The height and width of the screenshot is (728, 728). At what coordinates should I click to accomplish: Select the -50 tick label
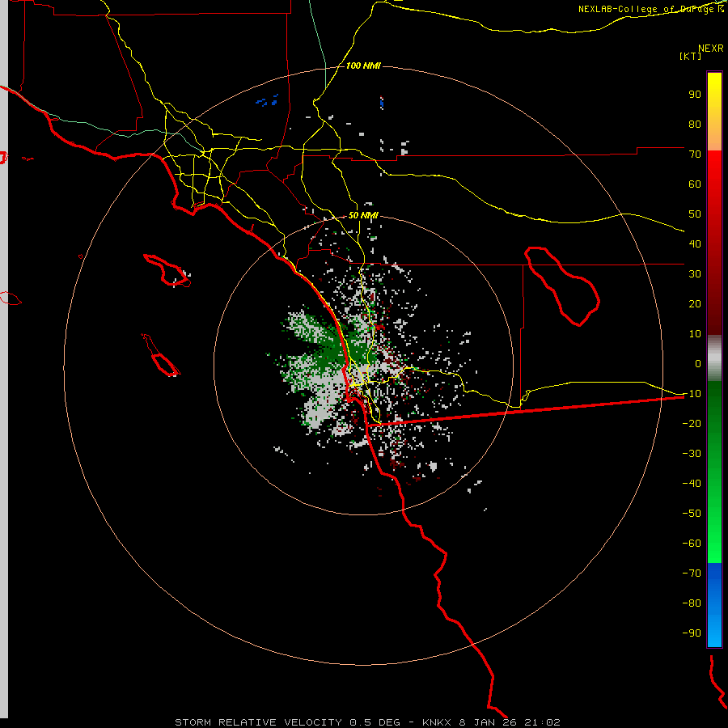point(692,513)
